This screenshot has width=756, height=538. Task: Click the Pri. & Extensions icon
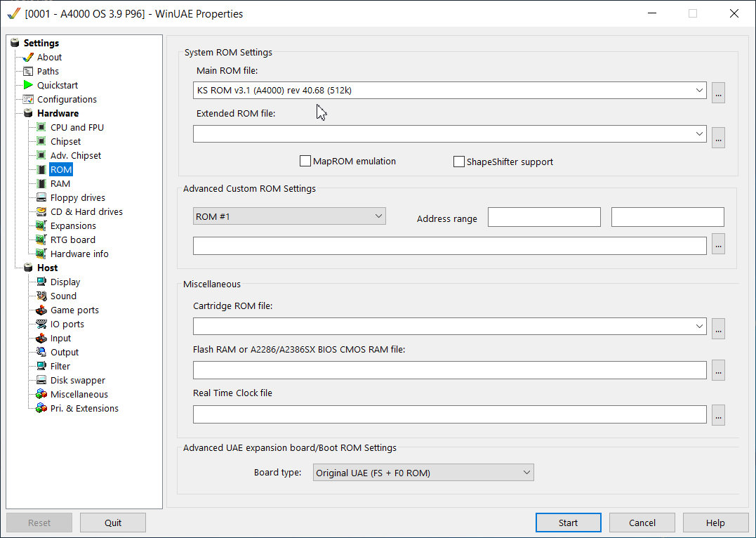(x=41, y=408)
